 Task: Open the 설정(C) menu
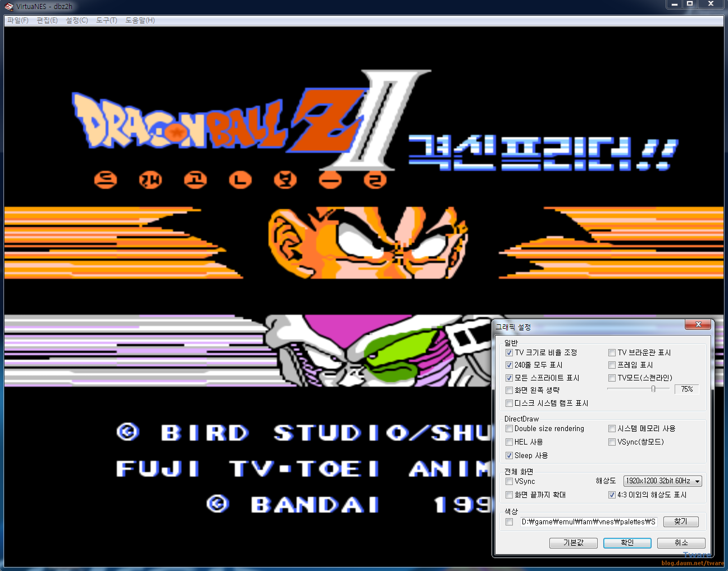[x=77, y=20]
